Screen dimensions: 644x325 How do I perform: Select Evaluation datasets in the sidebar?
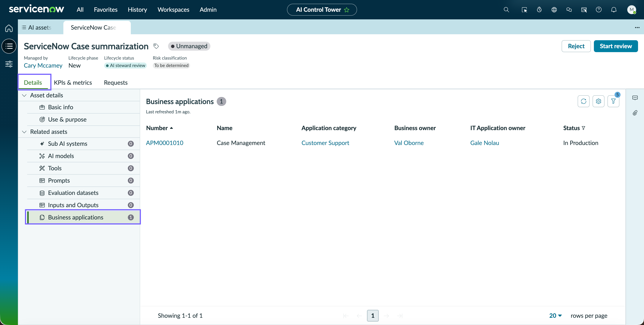tap(83, 193)
